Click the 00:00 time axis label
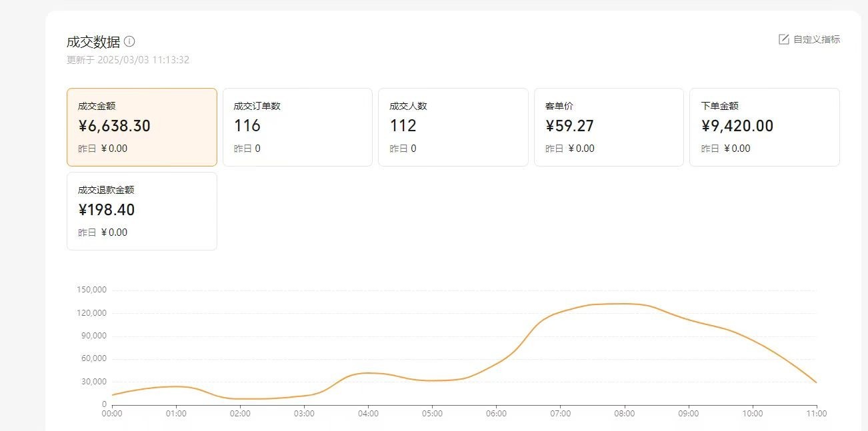The image size is (868, 431). point(112,414)
